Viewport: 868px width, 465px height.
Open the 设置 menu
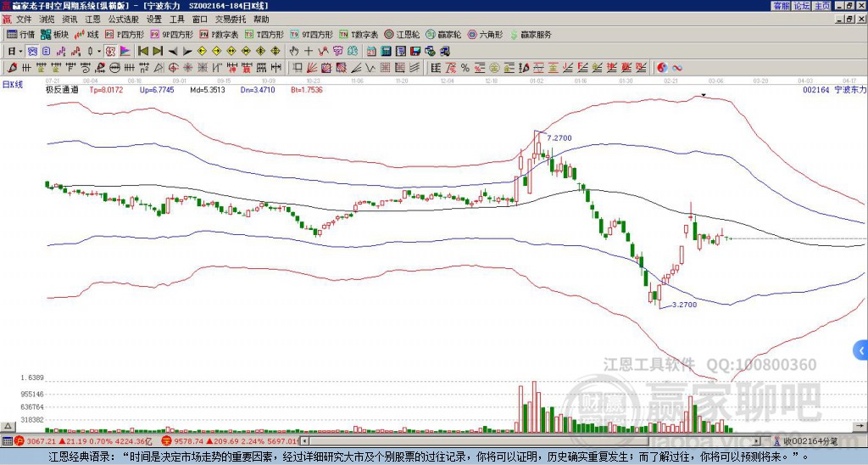[x=154, y=20]
